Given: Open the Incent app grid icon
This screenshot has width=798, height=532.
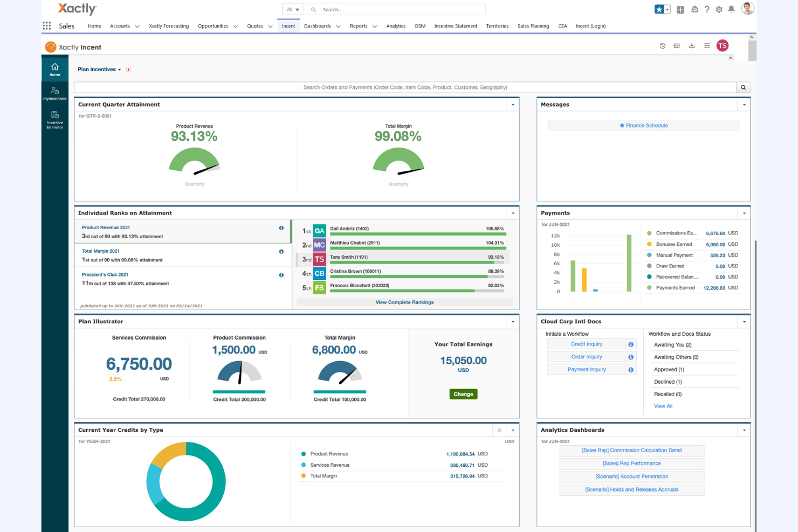Looking at the screenshot, I should (x=707, y=46).
